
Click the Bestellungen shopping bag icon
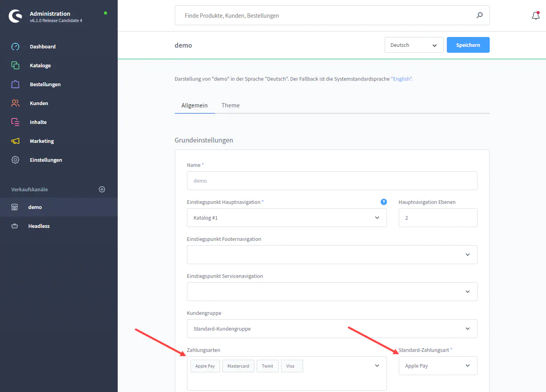click(x=15, y=84)
